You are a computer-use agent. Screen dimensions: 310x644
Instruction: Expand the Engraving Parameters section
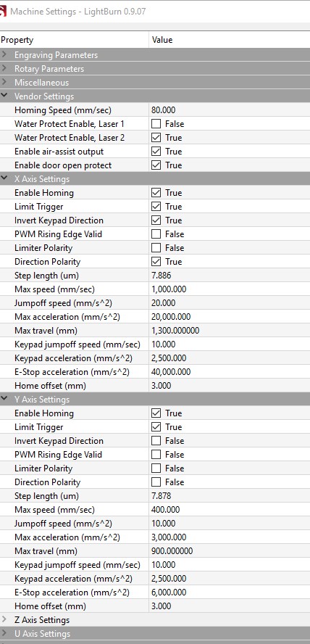pyautogui.click(x=4, y=54)
